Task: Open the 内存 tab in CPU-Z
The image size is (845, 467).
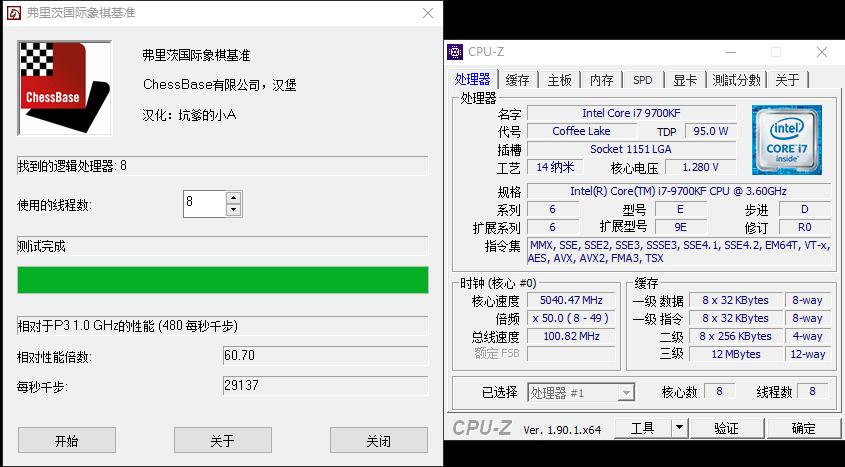Action: (601, 80)
